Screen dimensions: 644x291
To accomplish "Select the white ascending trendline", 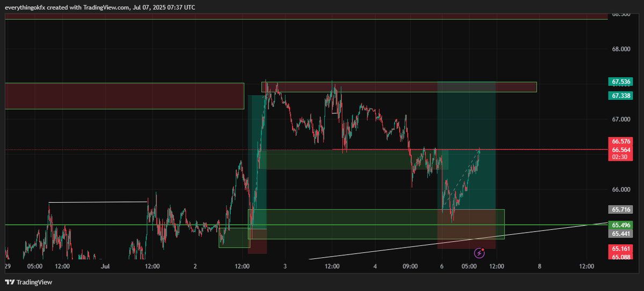I will click(459, 241).
